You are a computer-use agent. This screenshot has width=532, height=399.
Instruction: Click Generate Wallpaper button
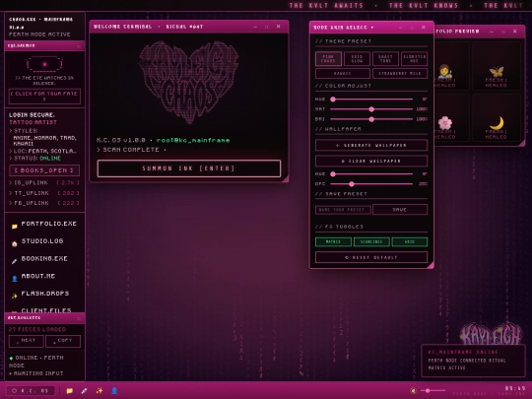coord(371,145)
